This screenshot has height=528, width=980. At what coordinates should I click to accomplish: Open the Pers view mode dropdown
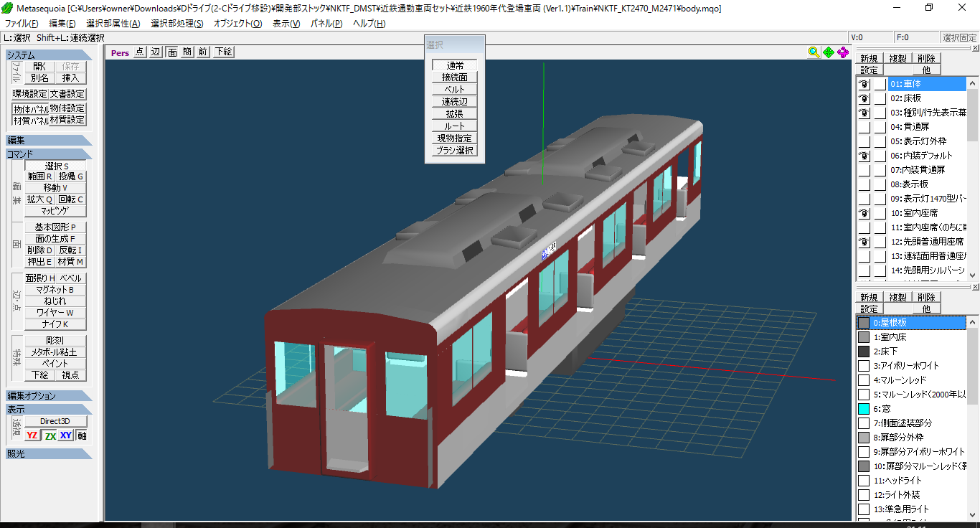tap(120, 52)
